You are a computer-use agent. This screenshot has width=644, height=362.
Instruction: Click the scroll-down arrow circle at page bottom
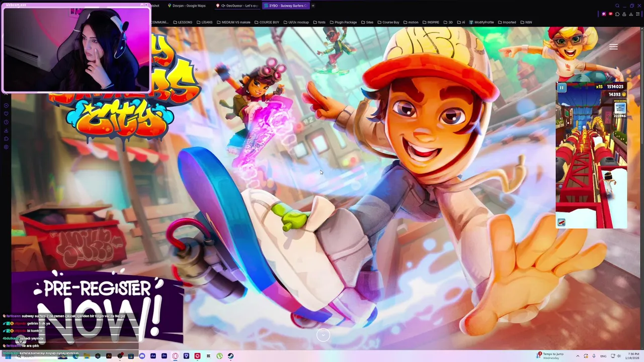(x=323, y=335)
